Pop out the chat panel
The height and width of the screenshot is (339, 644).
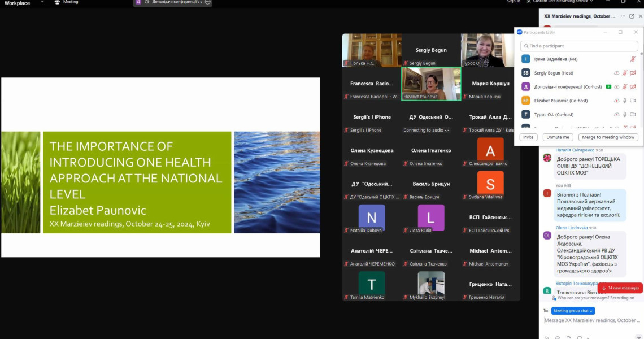click(x=632, y=16)
